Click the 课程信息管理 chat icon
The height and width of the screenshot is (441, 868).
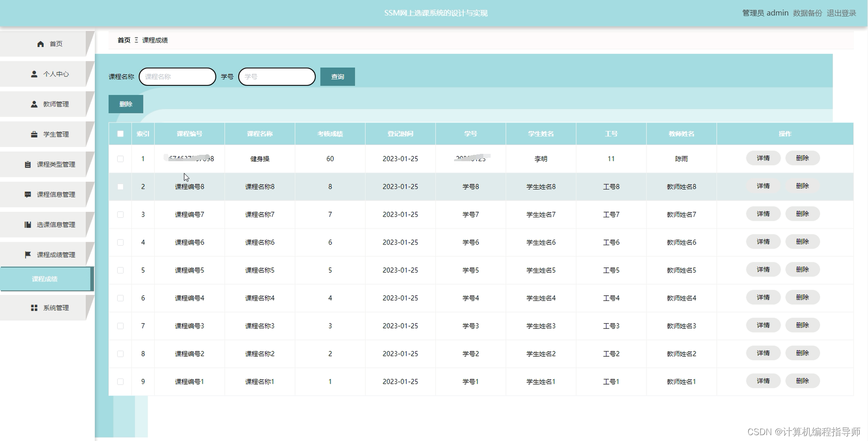pos(28,194)
